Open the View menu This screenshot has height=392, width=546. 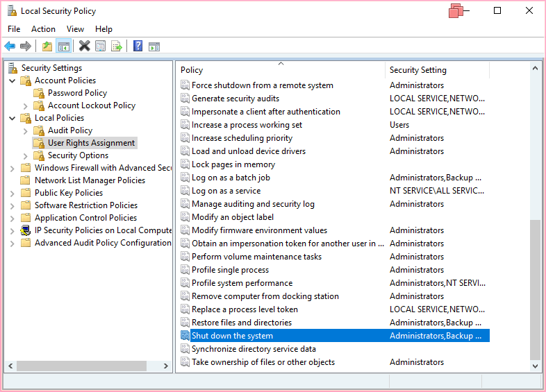point(75,29)
